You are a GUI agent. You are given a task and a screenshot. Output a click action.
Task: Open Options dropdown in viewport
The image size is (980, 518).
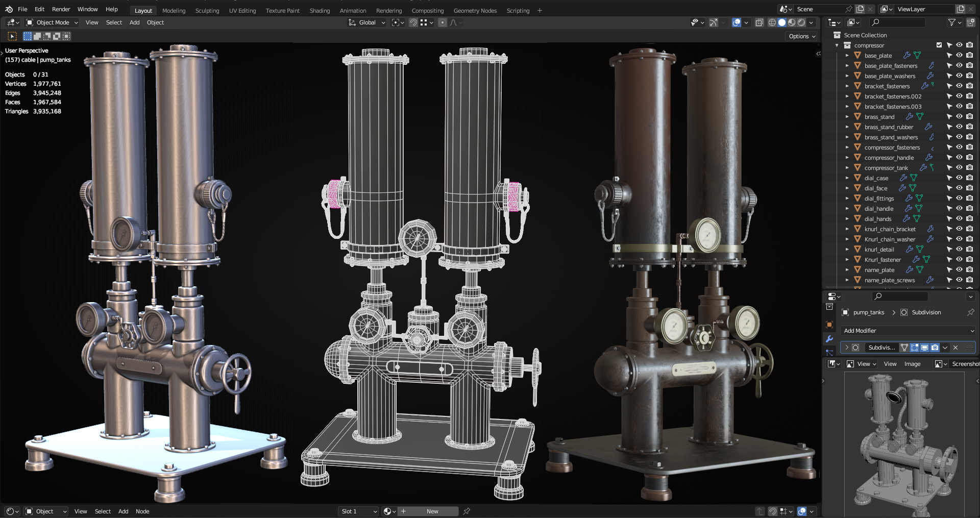pyautogui.click(x=802, y=36)
